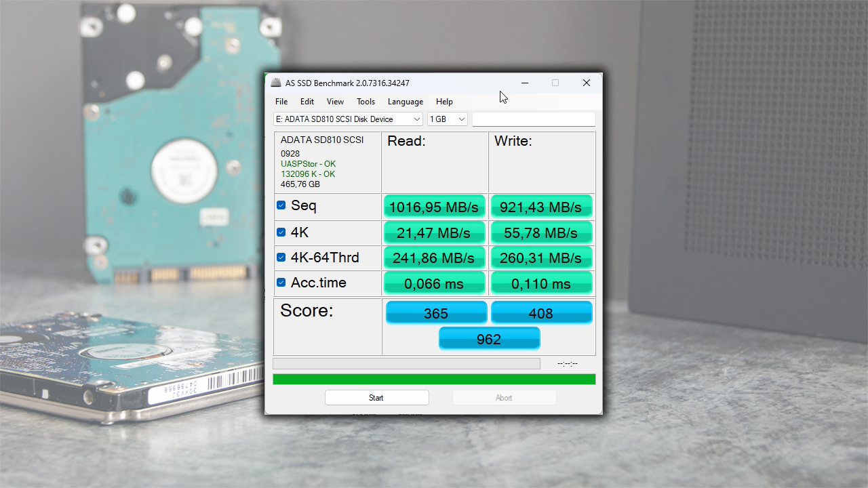Click the 132096 K - OK alignment status
This screenshot has height=488, width=868.
[308, 174]
